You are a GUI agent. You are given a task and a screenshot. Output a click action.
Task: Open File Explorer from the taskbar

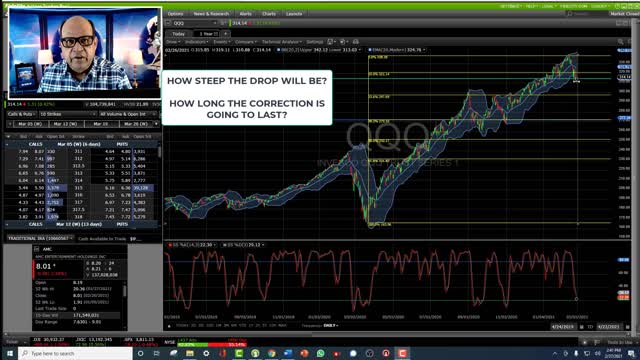pos(190,353)
